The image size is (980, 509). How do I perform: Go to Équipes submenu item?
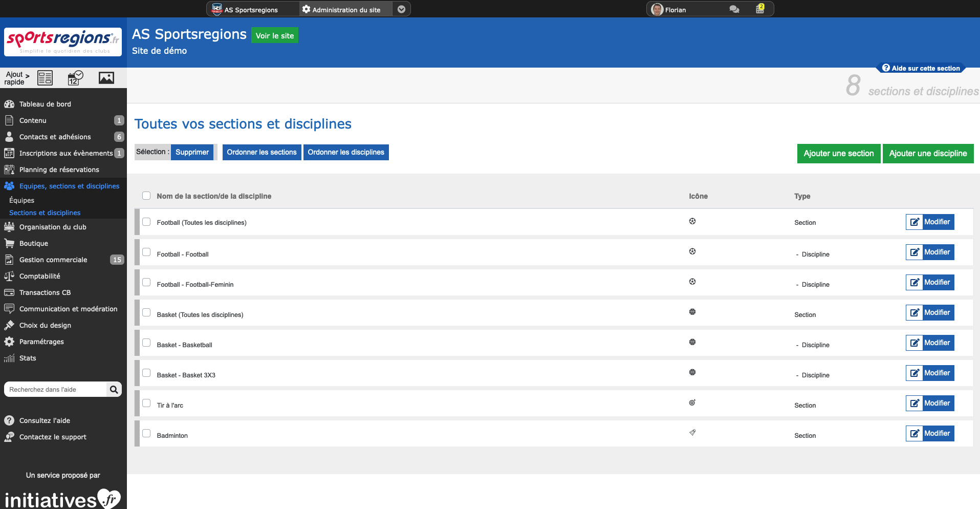pyautogui.click(x=21, y=200)
